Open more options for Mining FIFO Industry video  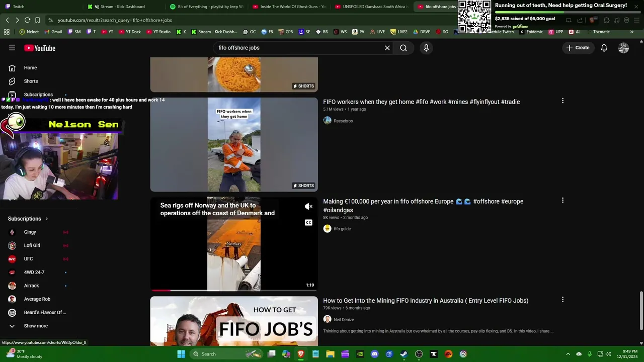click(562, 300)
